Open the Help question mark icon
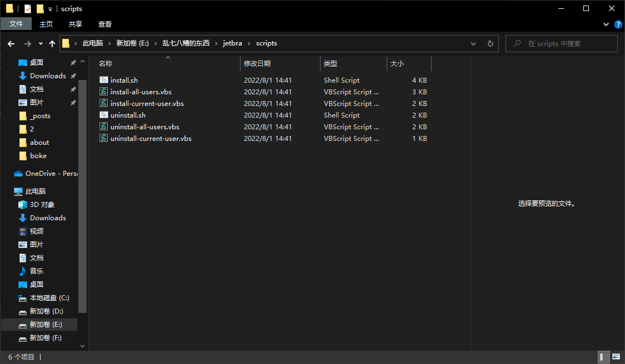The width and height of the screenshot is (625, 364). pos(618,24)
